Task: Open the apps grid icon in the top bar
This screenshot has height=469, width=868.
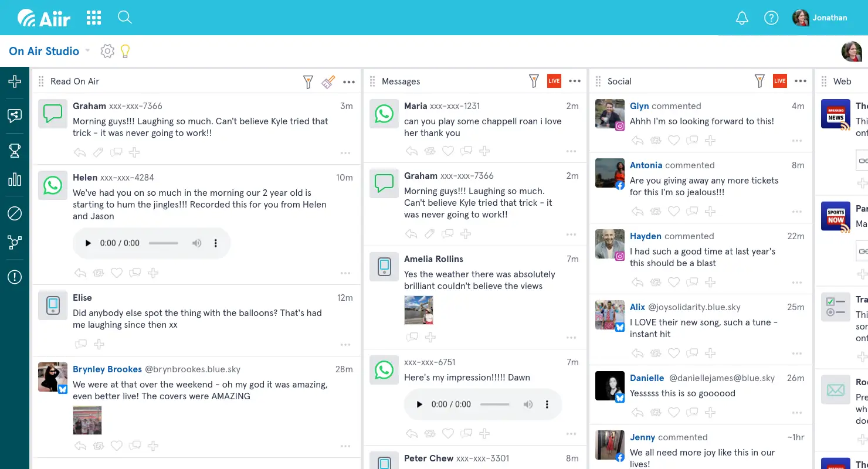Action: (93, 18)
